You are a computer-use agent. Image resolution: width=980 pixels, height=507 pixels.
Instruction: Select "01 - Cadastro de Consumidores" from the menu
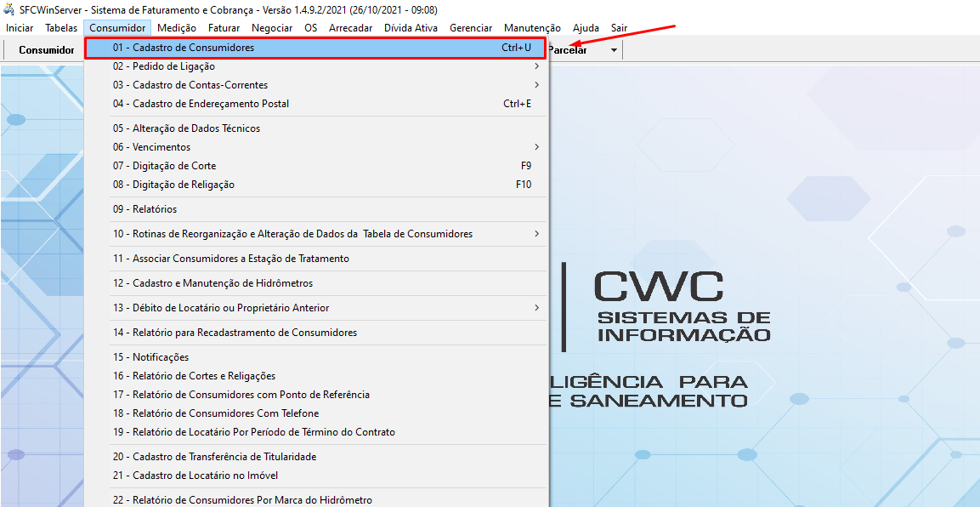[x=314, y=48]
